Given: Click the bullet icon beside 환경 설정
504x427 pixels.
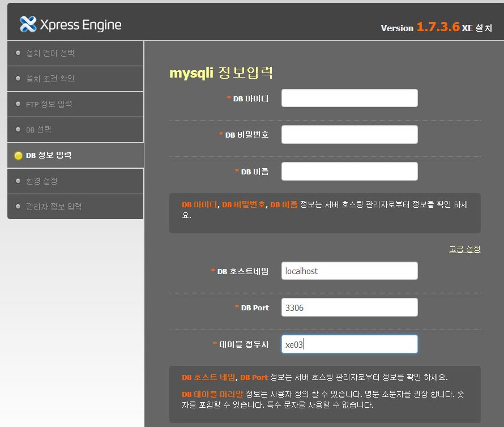Looking at the screenshot, I should (18, 181).
